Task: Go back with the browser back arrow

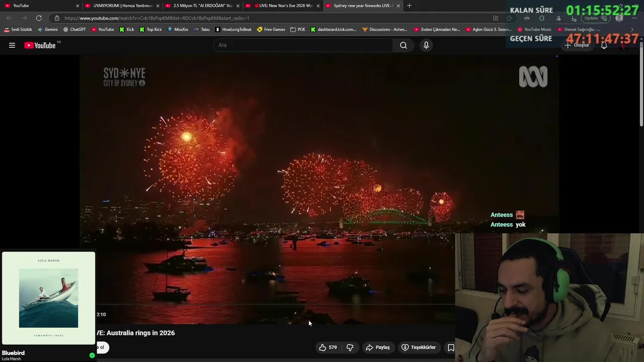Action: pos(9,18)
